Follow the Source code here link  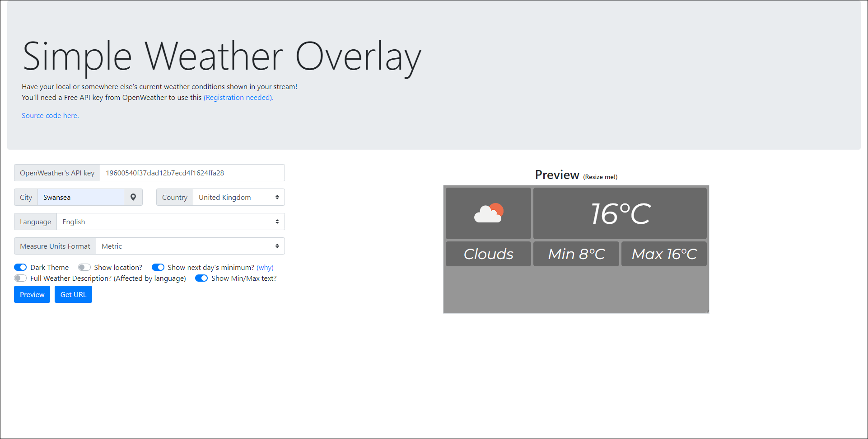(50, 115)
